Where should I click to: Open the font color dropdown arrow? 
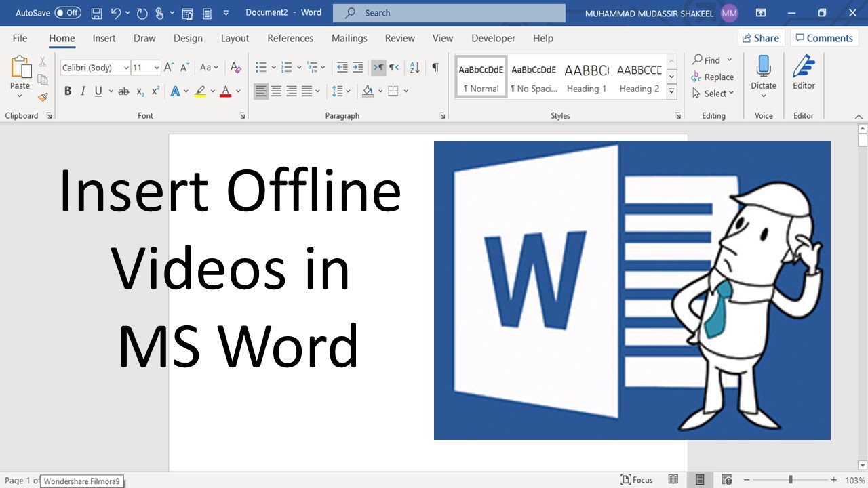click(x=238, y=91)
